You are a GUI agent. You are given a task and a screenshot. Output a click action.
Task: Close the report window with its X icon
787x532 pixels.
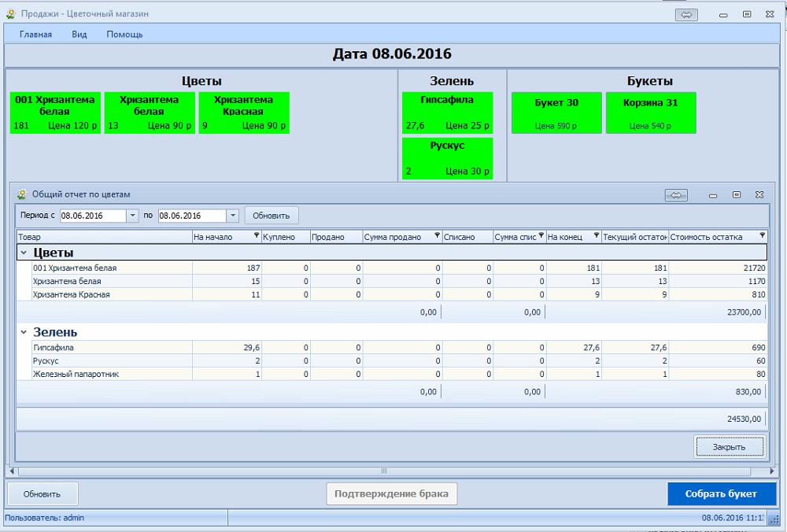(759, 194)
